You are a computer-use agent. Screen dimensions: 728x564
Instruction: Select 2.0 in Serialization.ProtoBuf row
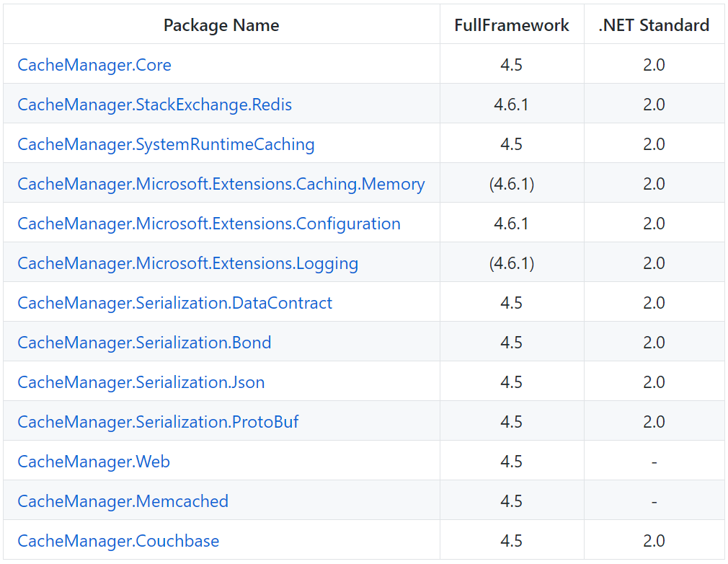654,422
